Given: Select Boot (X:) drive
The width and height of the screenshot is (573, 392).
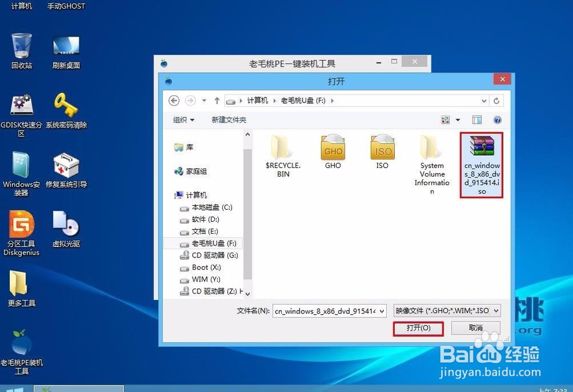Looking at the screenshot, I should click(x=201, y=268).
